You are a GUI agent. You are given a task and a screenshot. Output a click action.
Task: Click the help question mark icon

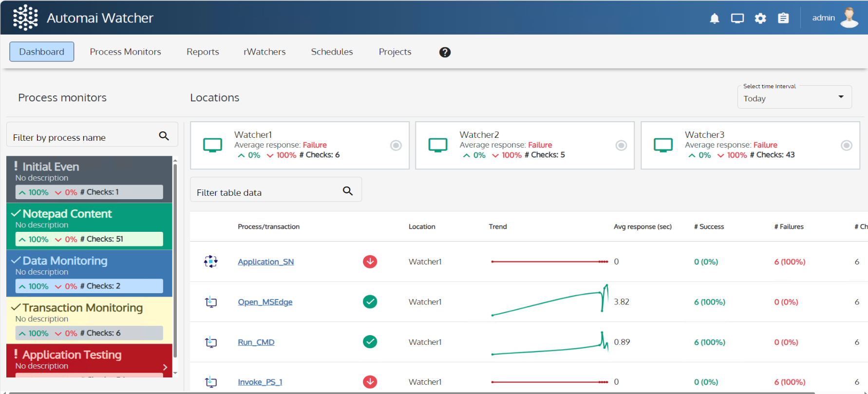pos(445,52)
